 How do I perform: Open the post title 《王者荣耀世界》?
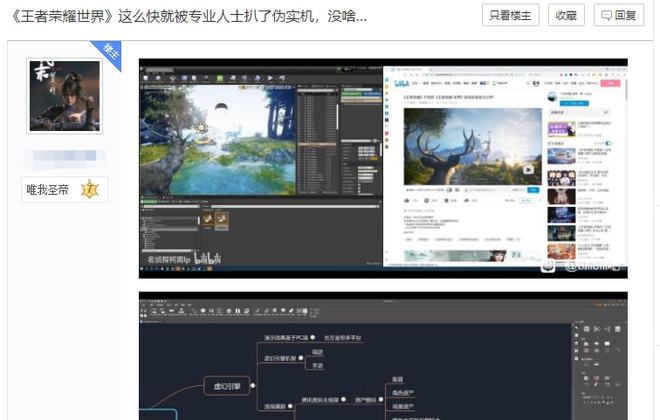(188, 16)
